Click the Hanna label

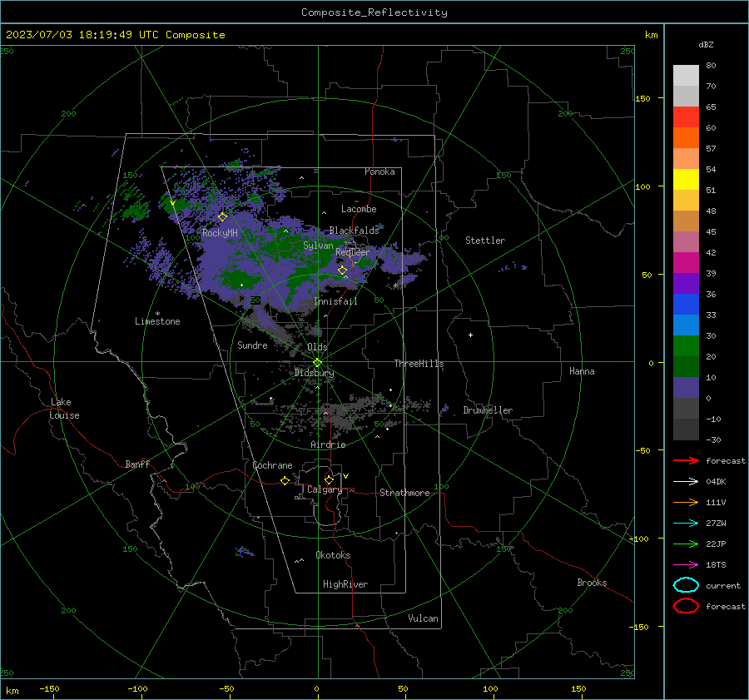pyautogui.click(x=582, y=371)
